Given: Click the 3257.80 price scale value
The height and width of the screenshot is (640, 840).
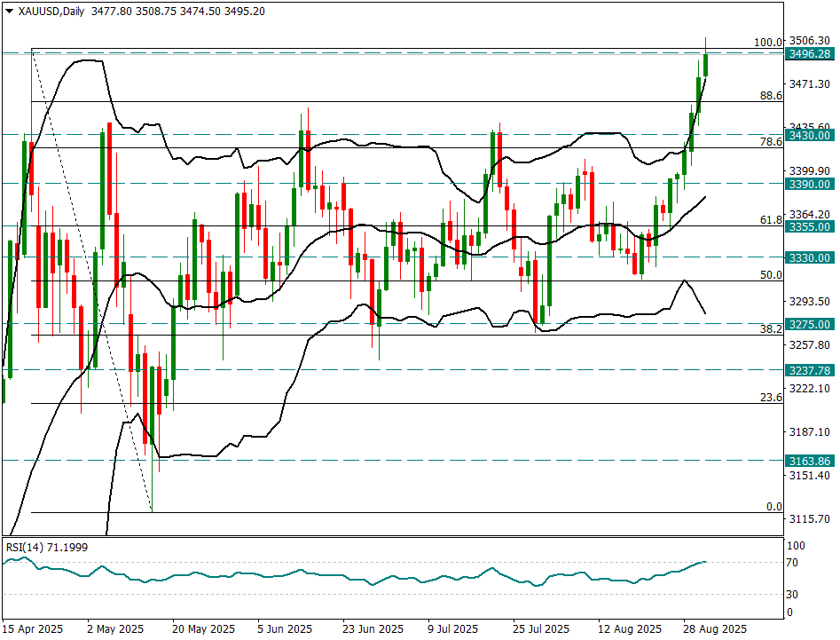Looking at the screenshot, I should [810, 344].
